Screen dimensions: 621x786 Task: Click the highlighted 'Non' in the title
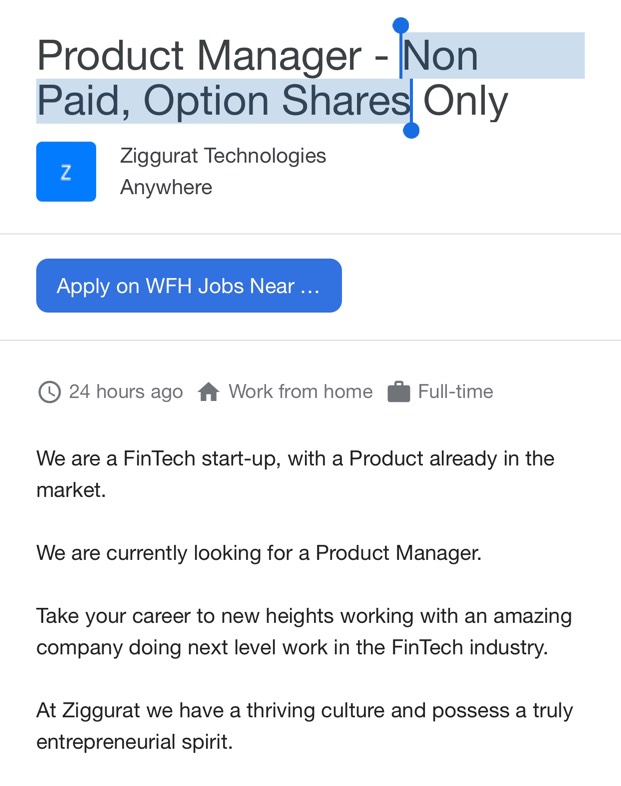[441, 56]
